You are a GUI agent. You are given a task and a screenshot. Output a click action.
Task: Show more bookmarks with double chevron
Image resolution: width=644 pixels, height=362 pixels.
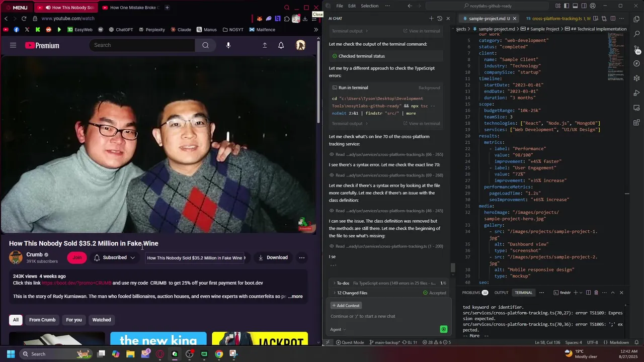[x=315, y=30]
